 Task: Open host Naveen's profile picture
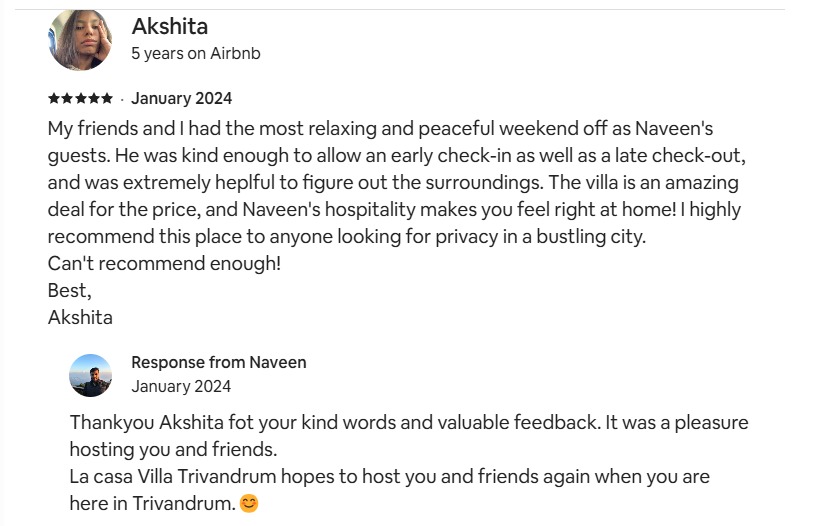[x=90, y=375]
